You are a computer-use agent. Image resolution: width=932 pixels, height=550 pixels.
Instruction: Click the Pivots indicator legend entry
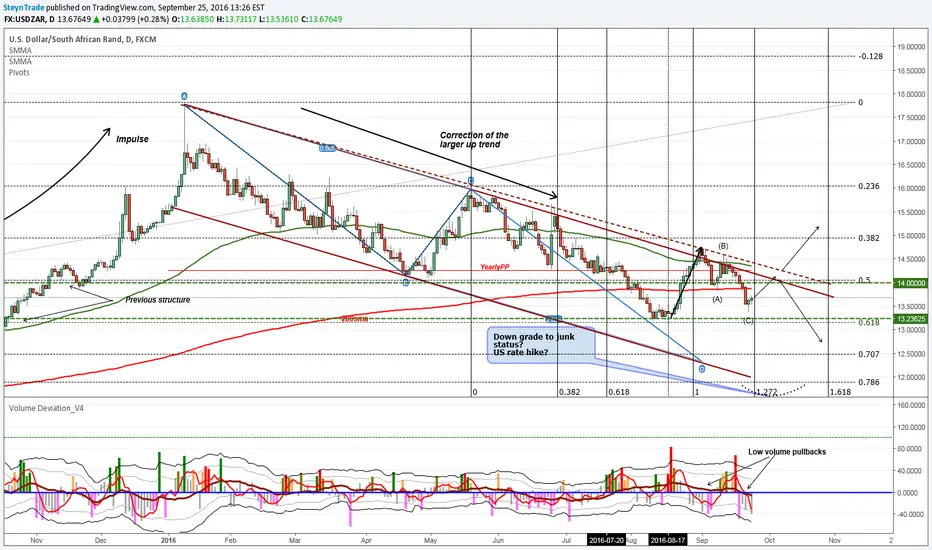(x=19, y=73)
